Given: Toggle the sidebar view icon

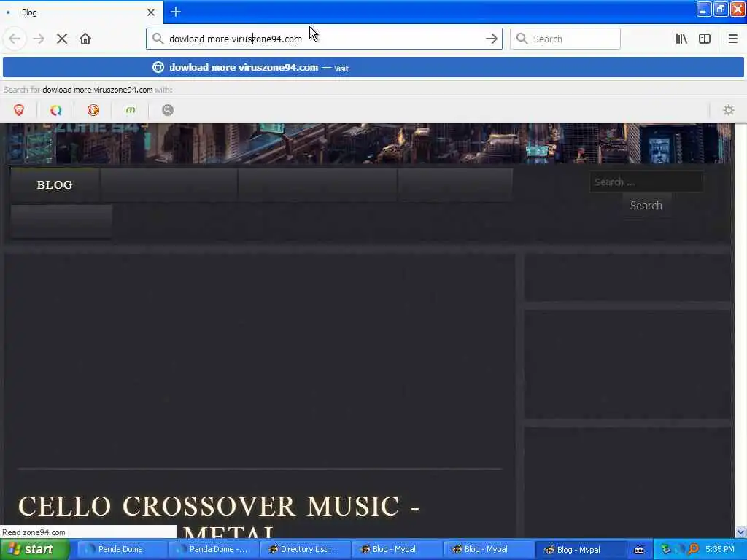Looking at the screenshot, I should coord(705,39).
